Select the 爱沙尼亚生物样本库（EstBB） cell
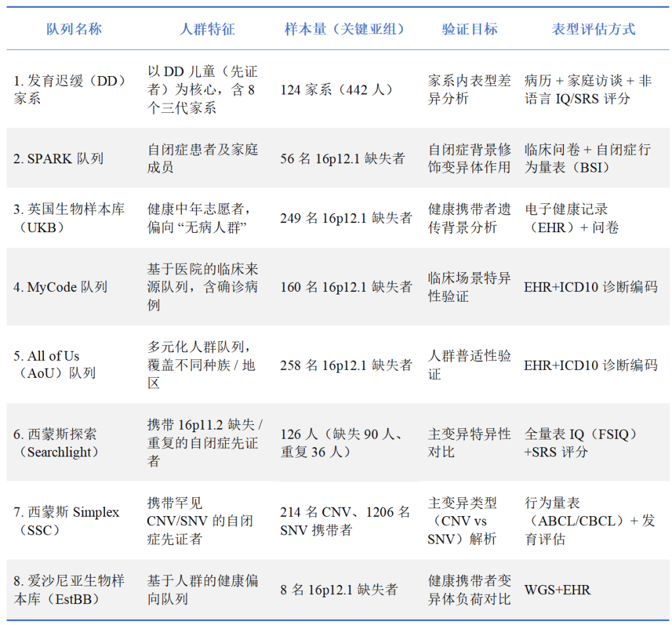 click(x=69, y=590)
